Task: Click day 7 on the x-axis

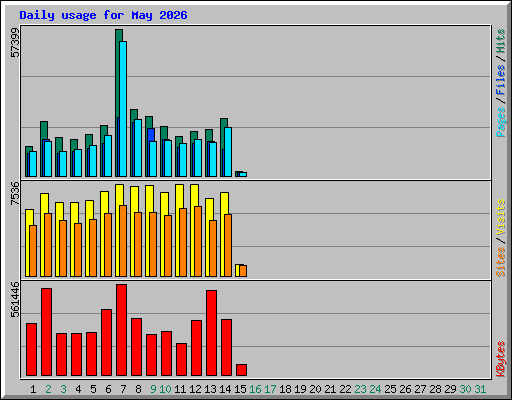Action: tap(123, 389)
